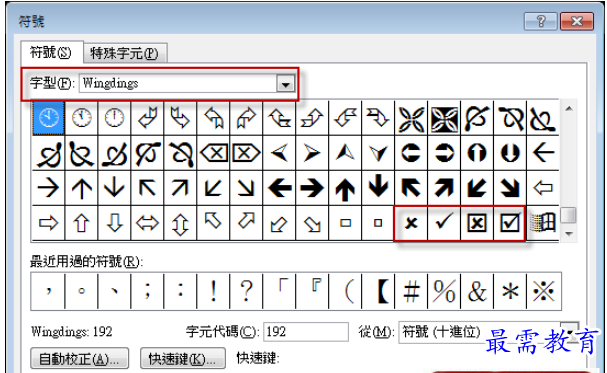Close the 符號 dialog

(x=576, y=21)
